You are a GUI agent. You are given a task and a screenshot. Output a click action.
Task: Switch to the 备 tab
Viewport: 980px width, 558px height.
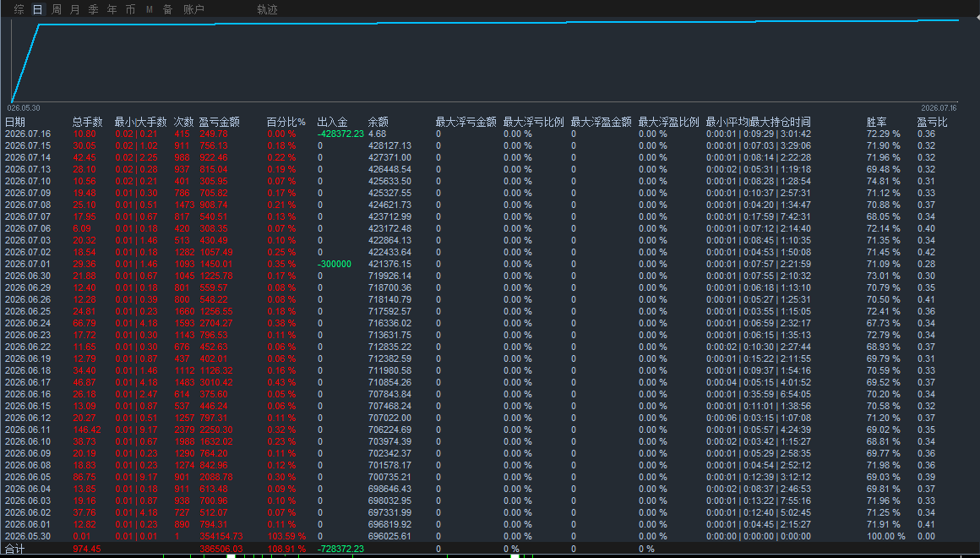point(167,9)
